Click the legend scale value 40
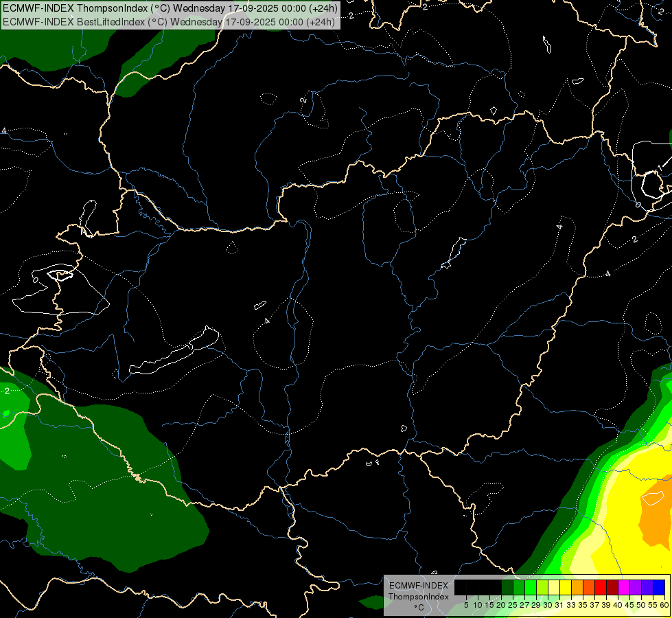 tap(618, 605)
